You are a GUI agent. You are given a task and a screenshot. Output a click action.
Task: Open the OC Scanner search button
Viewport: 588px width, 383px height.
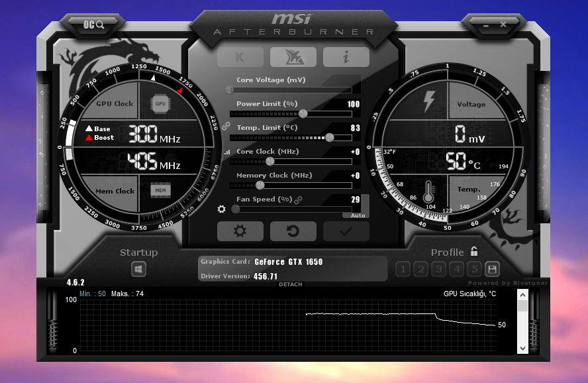point(94,25)
